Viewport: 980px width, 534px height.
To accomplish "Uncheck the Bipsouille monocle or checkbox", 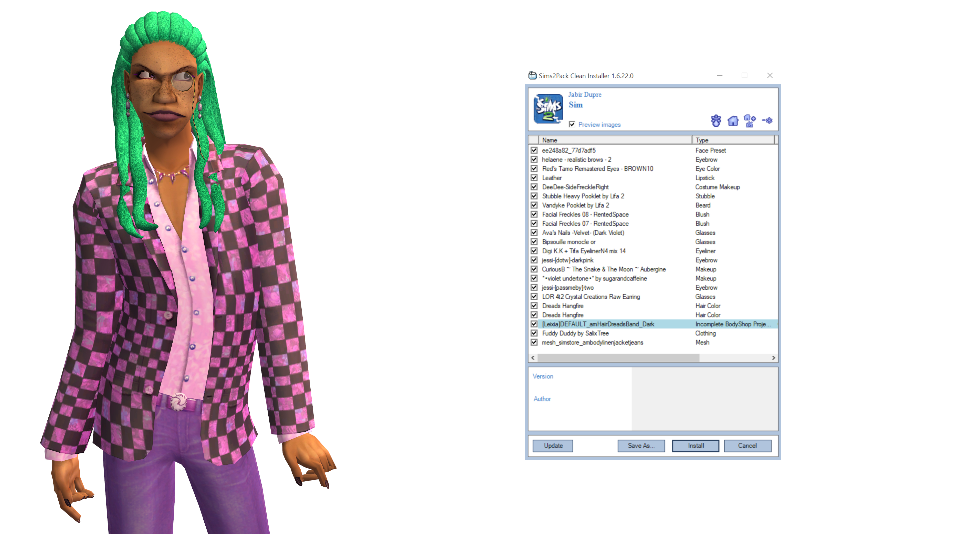I will [534, 241].
